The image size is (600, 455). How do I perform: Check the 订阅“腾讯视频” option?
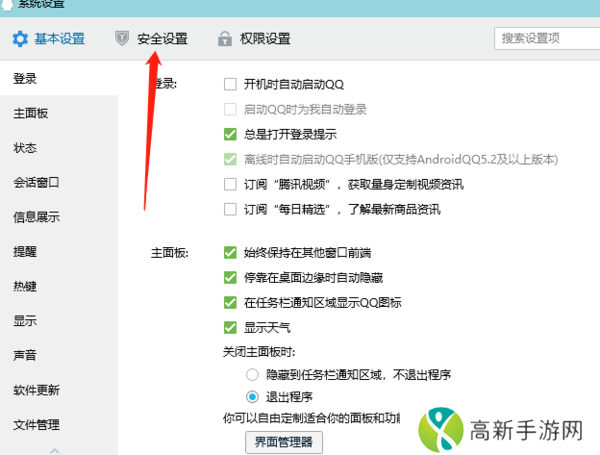coord(230,184)
